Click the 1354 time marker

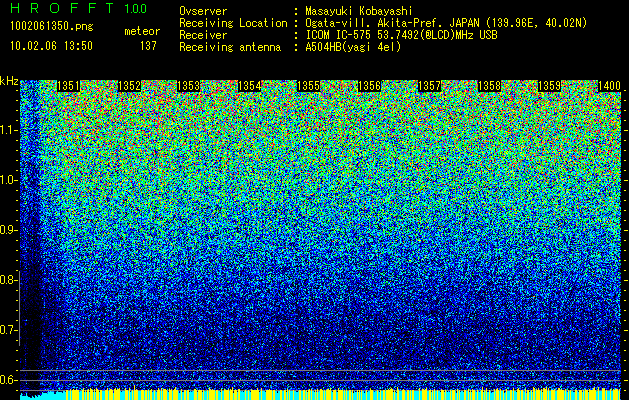click(x=249, y=86)
